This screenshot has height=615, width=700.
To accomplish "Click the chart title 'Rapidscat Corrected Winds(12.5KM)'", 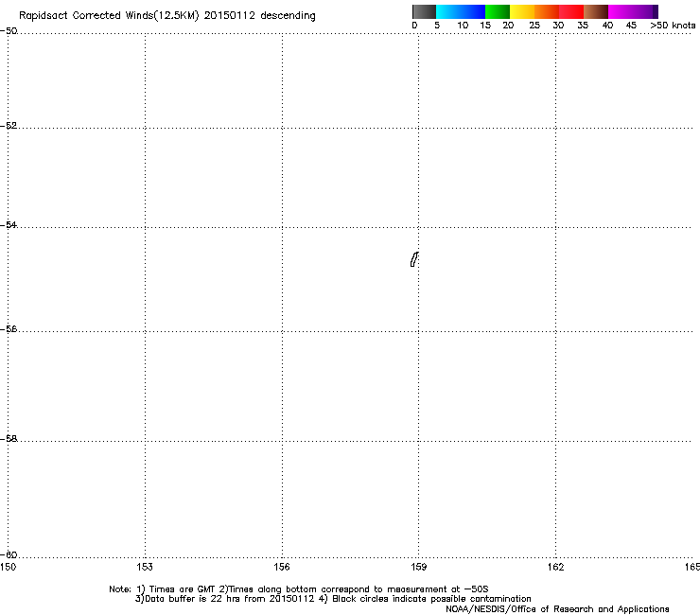I will click(x=109, y=16).
